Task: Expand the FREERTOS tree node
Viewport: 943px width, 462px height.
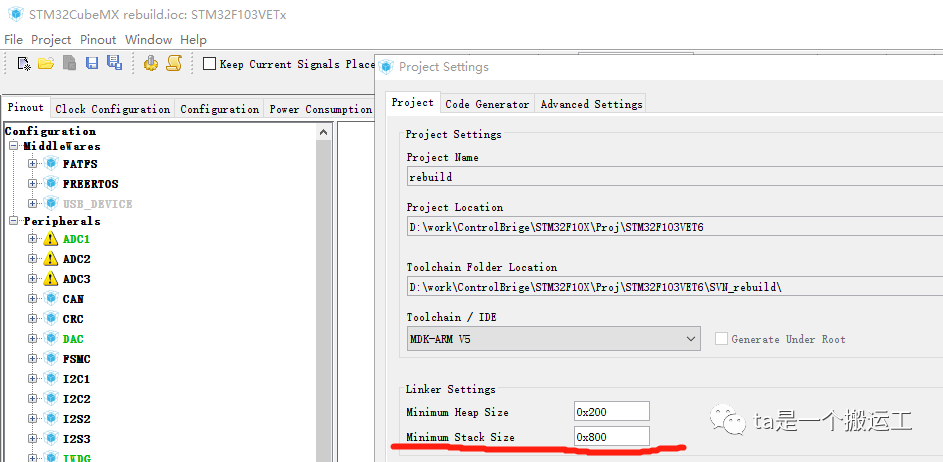Action: (x=32, y=183)
